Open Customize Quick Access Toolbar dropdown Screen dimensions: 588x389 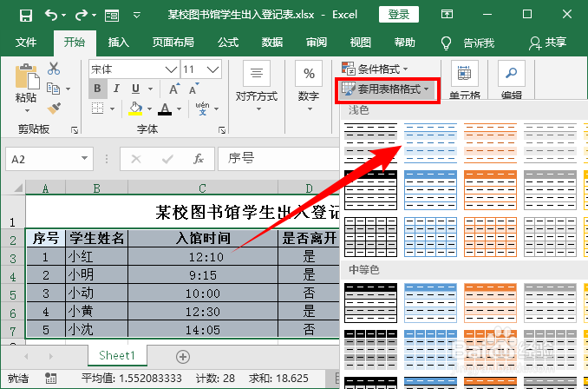[x=137, y=16]
